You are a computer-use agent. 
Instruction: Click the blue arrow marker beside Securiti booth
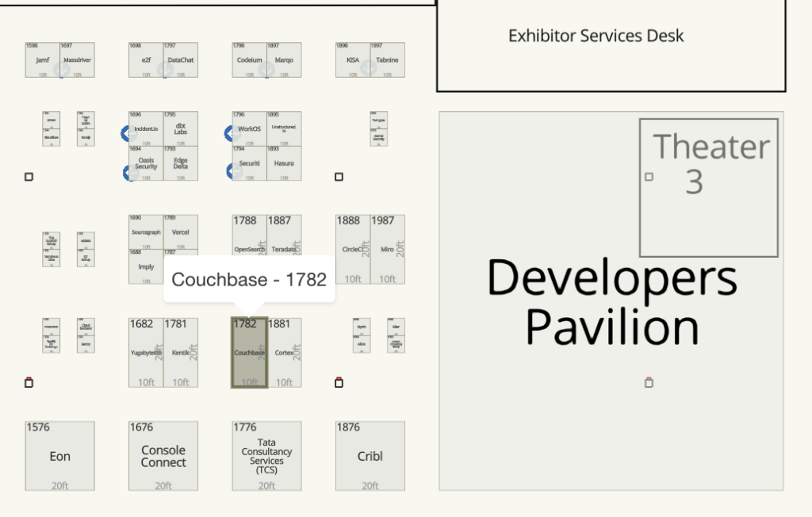tap(233, 171)
